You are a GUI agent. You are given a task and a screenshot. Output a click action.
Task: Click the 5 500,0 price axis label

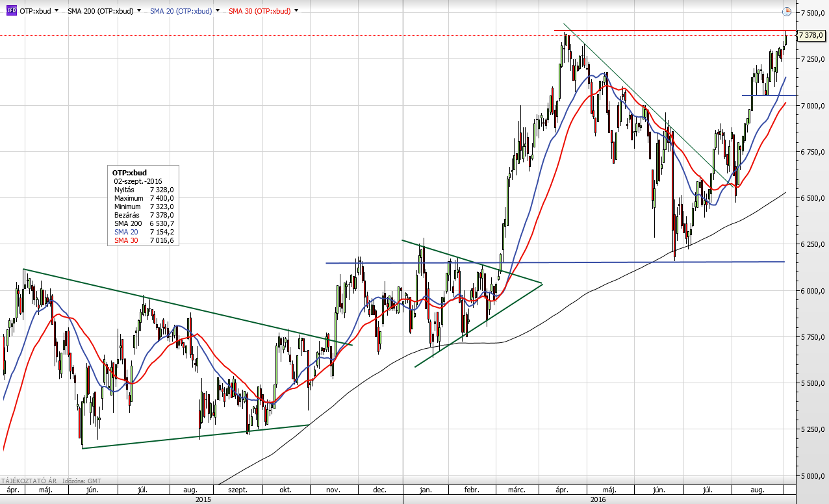click(813, 383)
